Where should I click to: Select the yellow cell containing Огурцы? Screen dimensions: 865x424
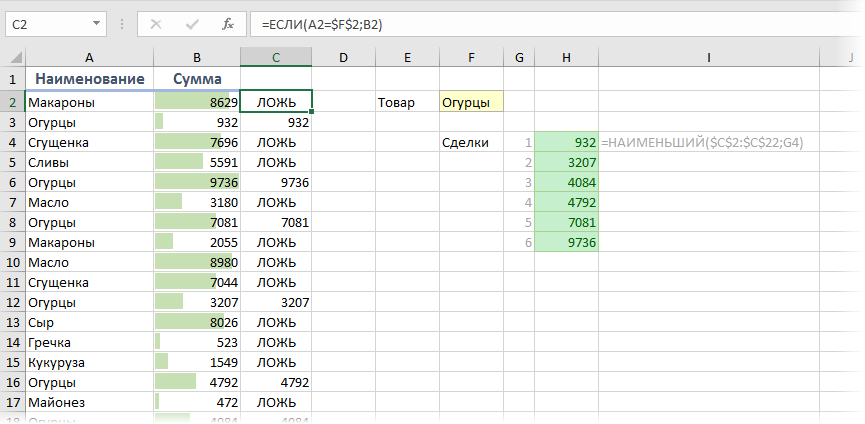(471, 102)
